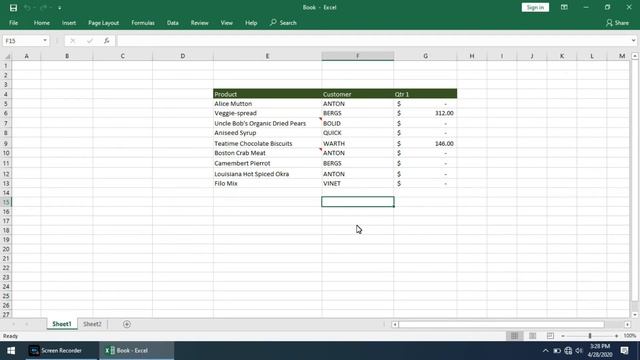Show hidden tray icons chevron
The width and height of the screenshot is (640, 360).
click(x=546, y=351)
